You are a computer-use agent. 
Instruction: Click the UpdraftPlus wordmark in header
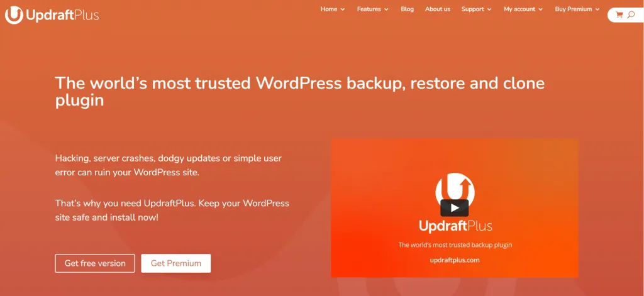[x=62, y=16]
